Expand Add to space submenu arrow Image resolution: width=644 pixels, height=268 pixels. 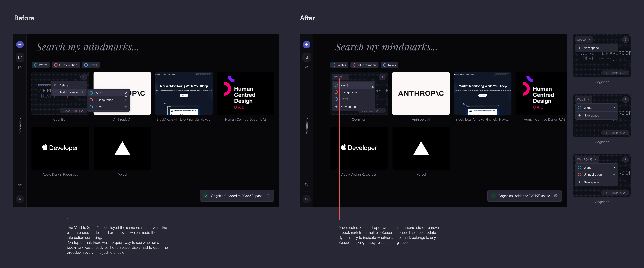(82, 92)
